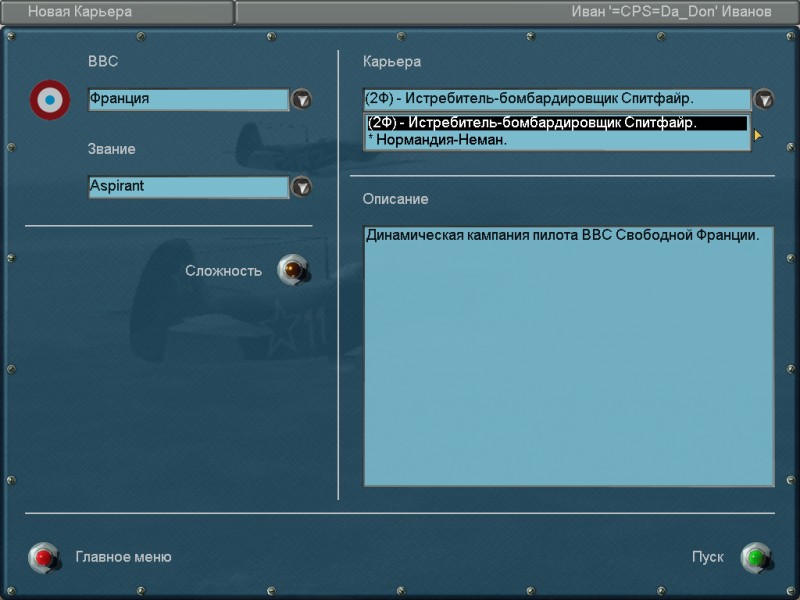Click the green Пуск button

756,557
